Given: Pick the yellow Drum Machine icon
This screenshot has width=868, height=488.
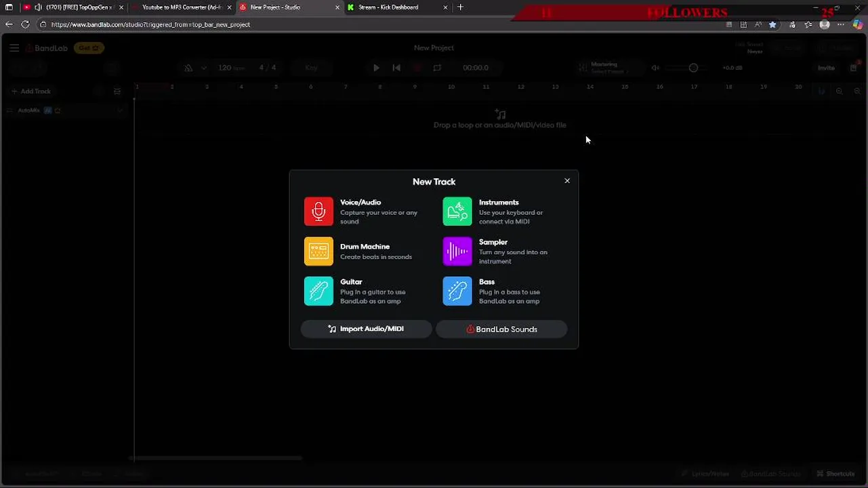Looking at the screenshot, I should click(x=318, y=251).
